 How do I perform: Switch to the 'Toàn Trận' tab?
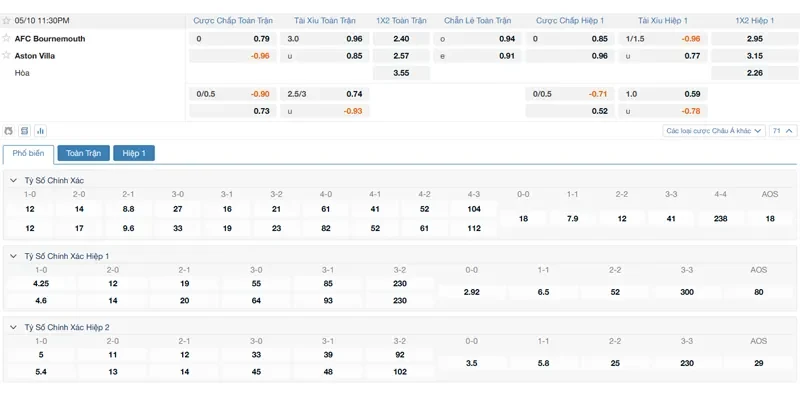click(84, 154)
